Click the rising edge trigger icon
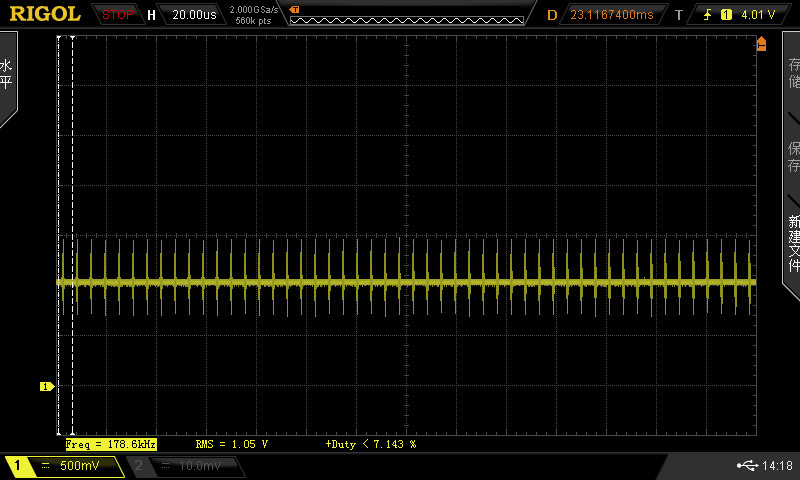 pyautogui.click(x=707, y=15)
